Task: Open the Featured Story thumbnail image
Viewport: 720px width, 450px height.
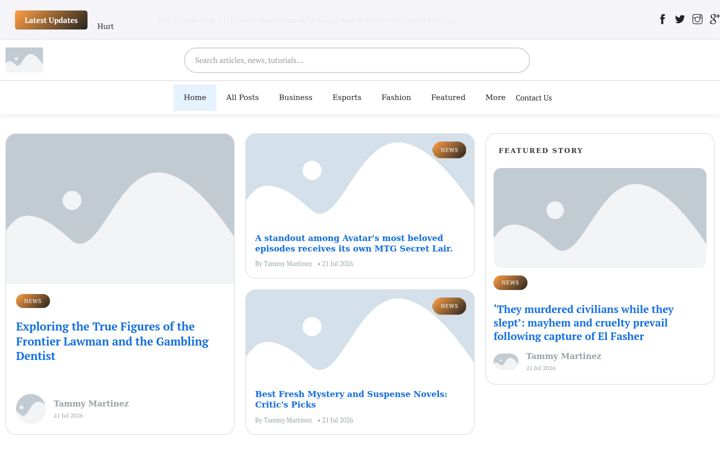Action: click(x=600, y=218)
